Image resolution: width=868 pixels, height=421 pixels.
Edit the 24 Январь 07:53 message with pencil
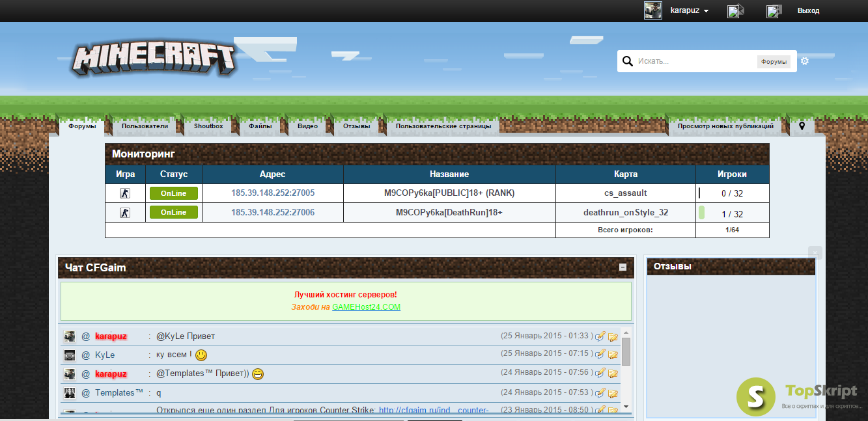click(600, 393)
